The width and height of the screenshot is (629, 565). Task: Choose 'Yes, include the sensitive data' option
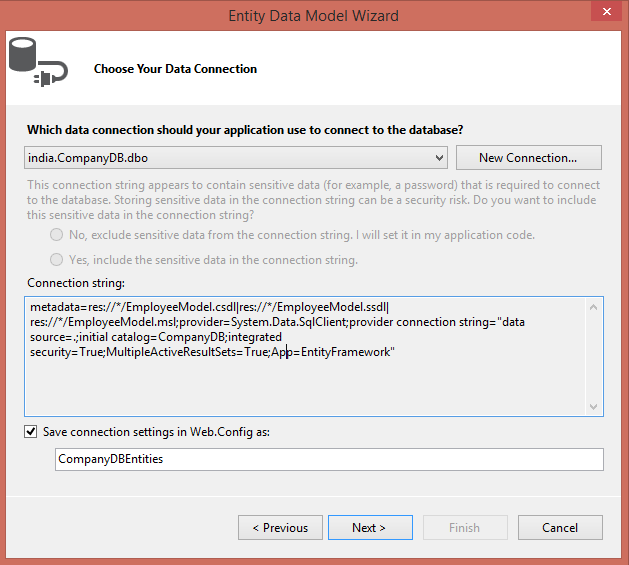click(x=57, y=260)
